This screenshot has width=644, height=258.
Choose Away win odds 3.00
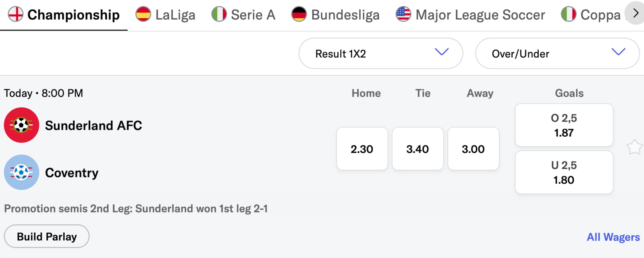(473, 149)
